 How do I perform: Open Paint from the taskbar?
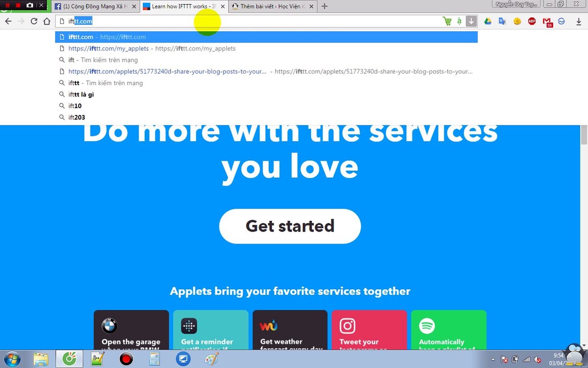[x=211, y=359]
